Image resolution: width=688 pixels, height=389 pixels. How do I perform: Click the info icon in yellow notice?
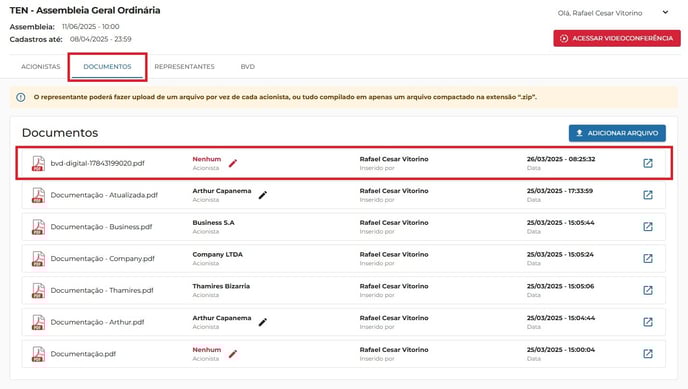[x=21, y=97]
